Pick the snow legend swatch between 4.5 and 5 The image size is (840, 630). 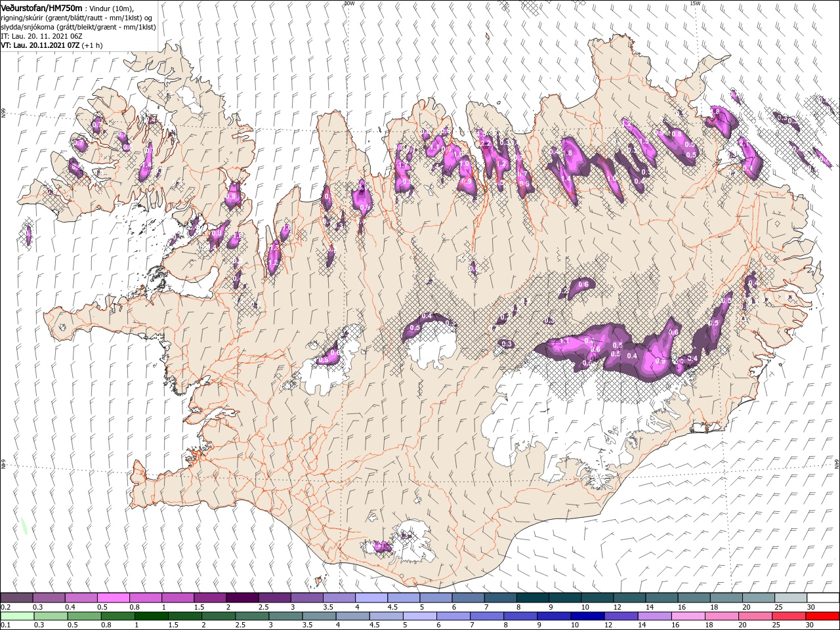point(403,598)
